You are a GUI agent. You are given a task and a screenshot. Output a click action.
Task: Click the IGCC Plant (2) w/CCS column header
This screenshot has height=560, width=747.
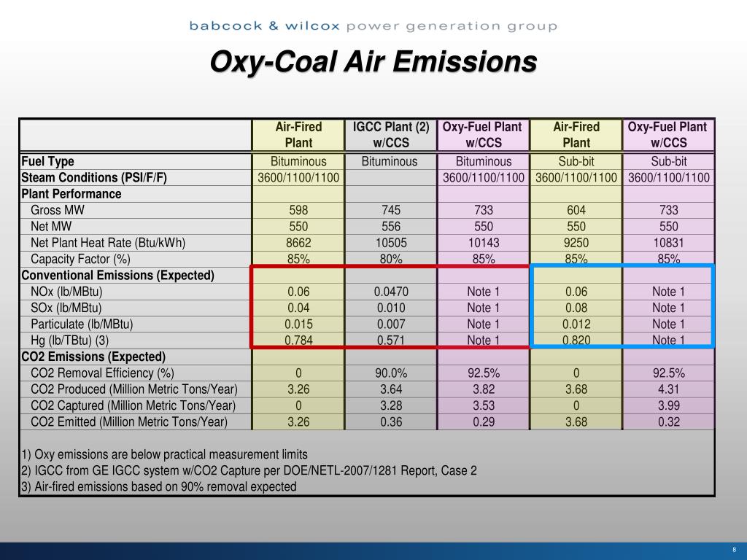pyautogui.click(x=391, y=135)
